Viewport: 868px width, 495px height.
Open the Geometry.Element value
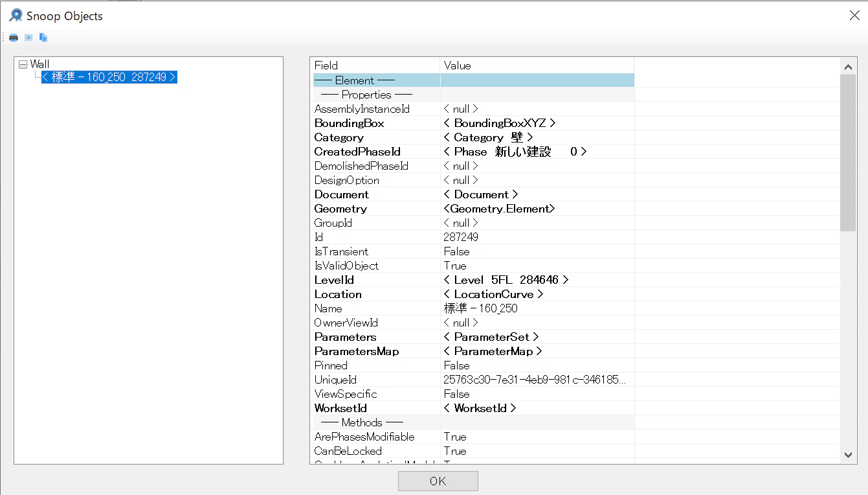[500, 209]
